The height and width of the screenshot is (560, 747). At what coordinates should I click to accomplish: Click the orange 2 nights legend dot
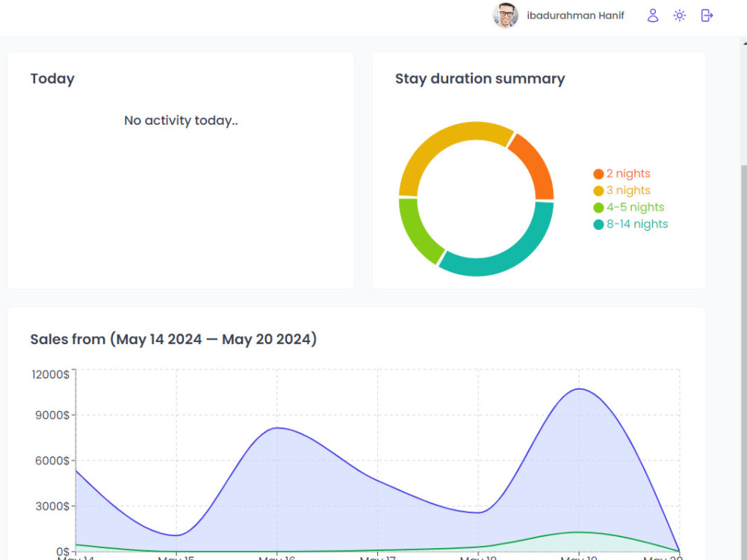pos(598,174)
